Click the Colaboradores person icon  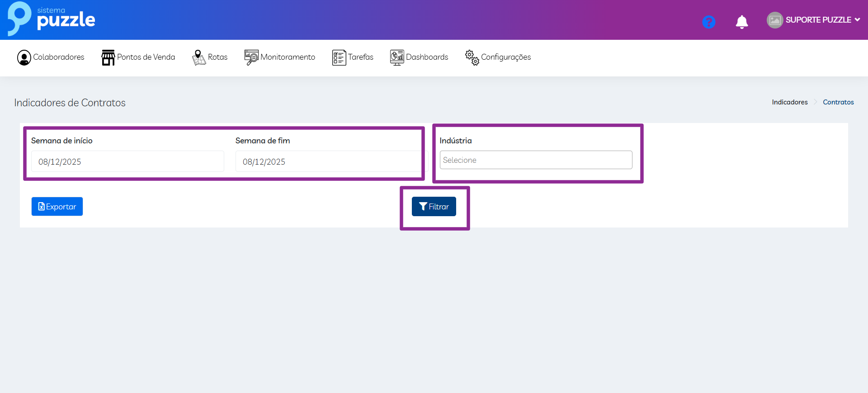(x=24, y=57)
